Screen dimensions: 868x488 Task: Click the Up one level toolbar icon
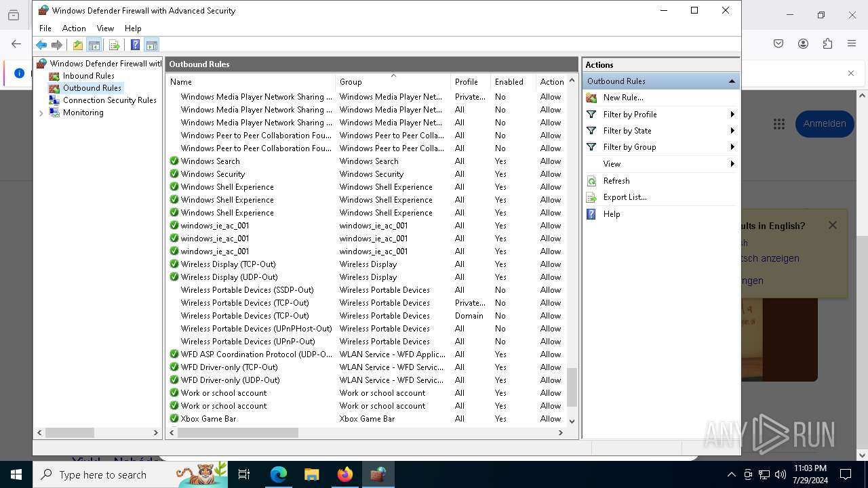pyautogui.click(x=78, y=45)
